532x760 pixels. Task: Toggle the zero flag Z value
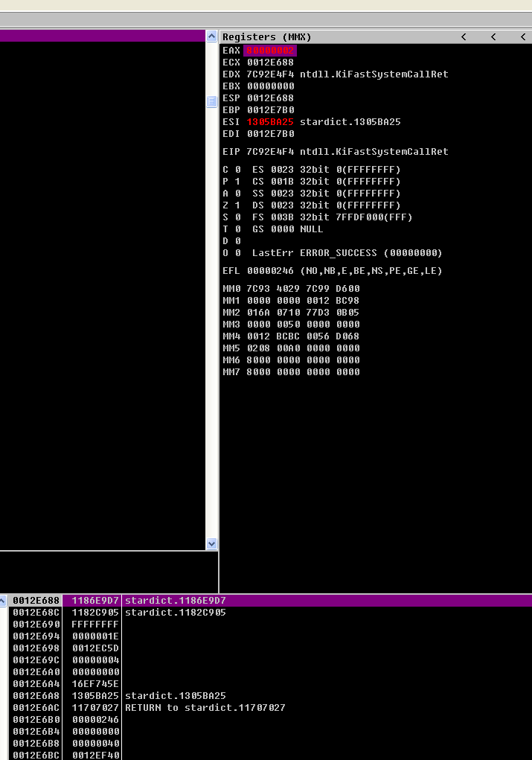238,205
